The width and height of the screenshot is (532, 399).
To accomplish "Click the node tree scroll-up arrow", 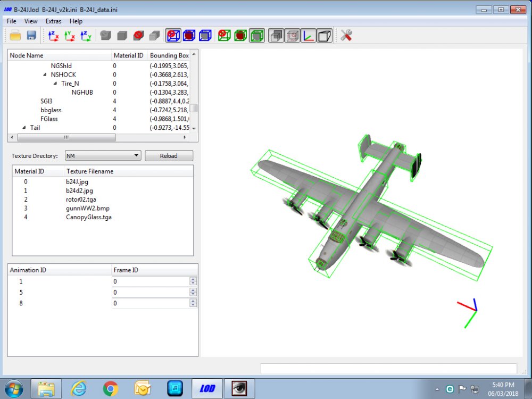I will 194,54.
